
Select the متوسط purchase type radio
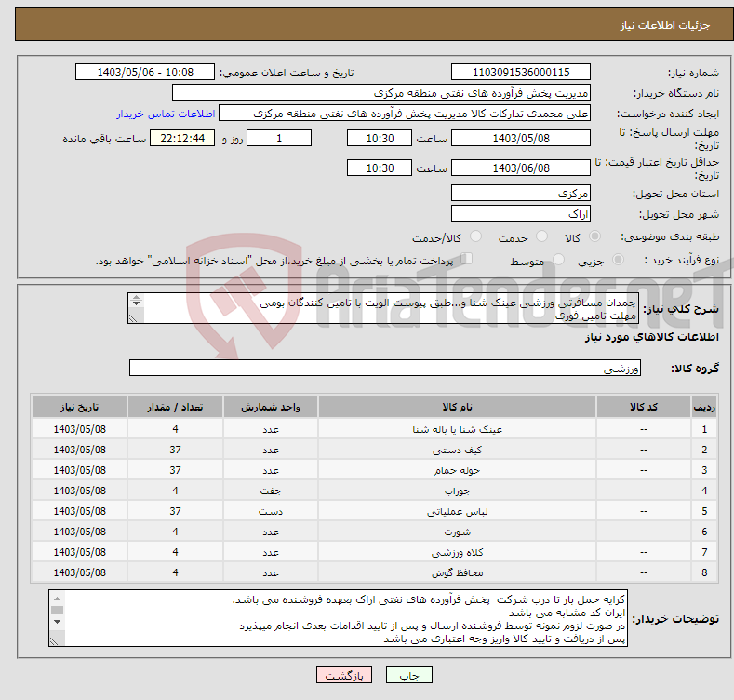click(558, 260)
